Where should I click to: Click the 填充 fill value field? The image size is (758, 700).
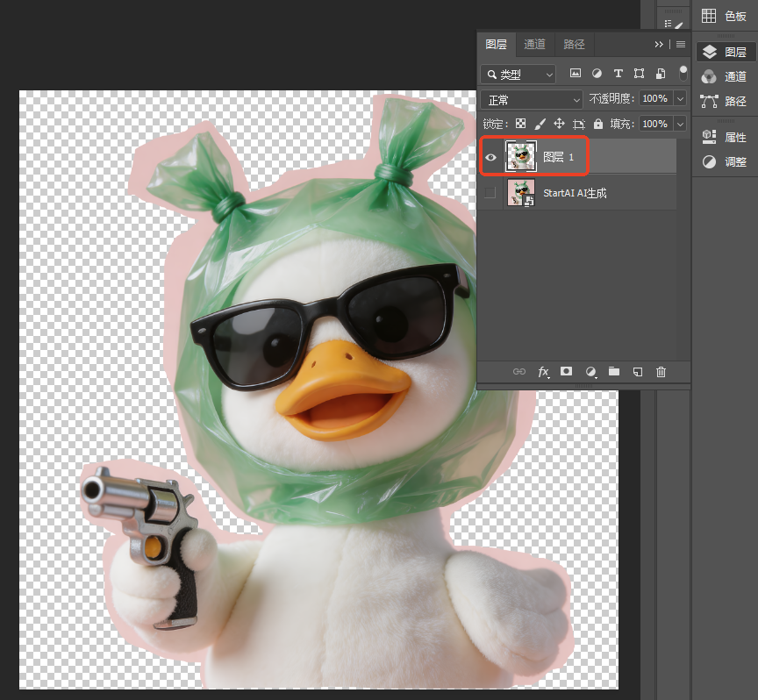click(x=655, y=124)
